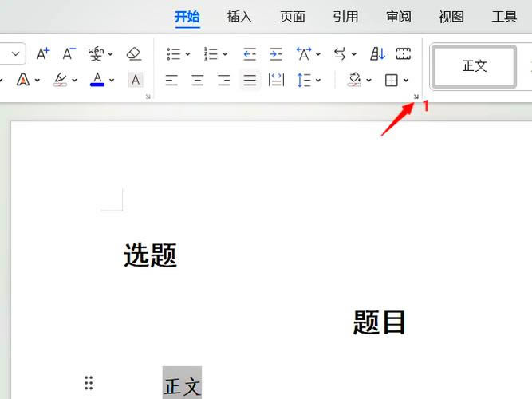
Task: Insert a numbered list
Action: (x=211, y=53)
